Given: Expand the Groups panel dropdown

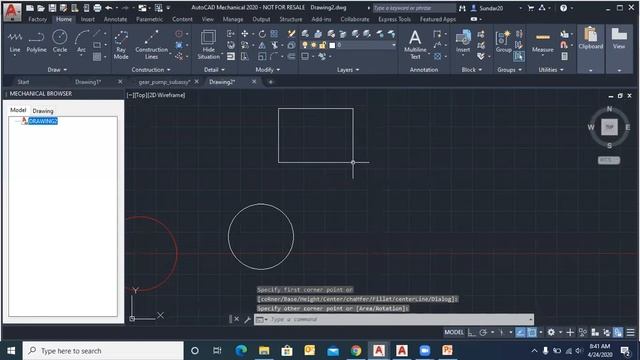Looking at the screenshot, I should pyautogui.click(x=509, y=70).
